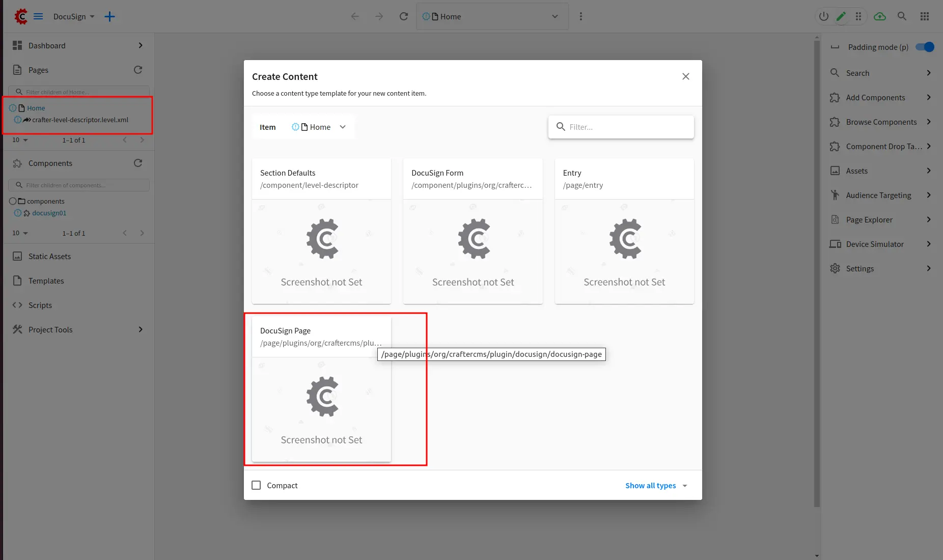Viewport: 943px width, 560px height.
Task: Click the CrafterCMS gear logo icon
Action: tap(21, 16)
